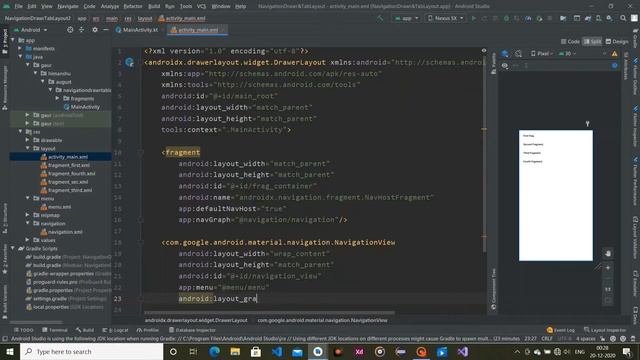
Task: Toggle inspection eye icon atop editor
Action: (x=484, y=51)
